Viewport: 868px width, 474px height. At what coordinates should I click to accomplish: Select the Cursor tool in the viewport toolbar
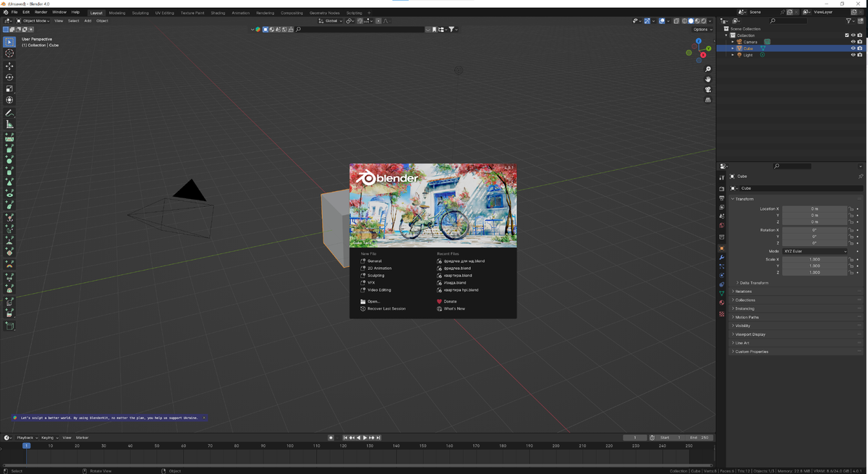(x=9, y=54)
